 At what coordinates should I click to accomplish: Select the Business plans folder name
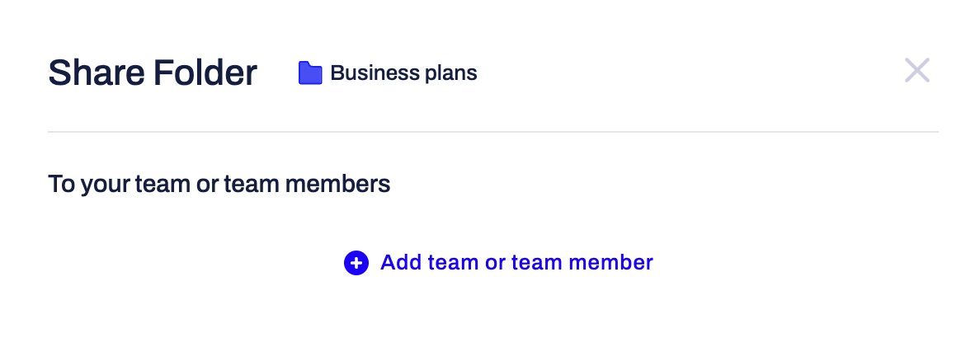(x=403, y=73)
